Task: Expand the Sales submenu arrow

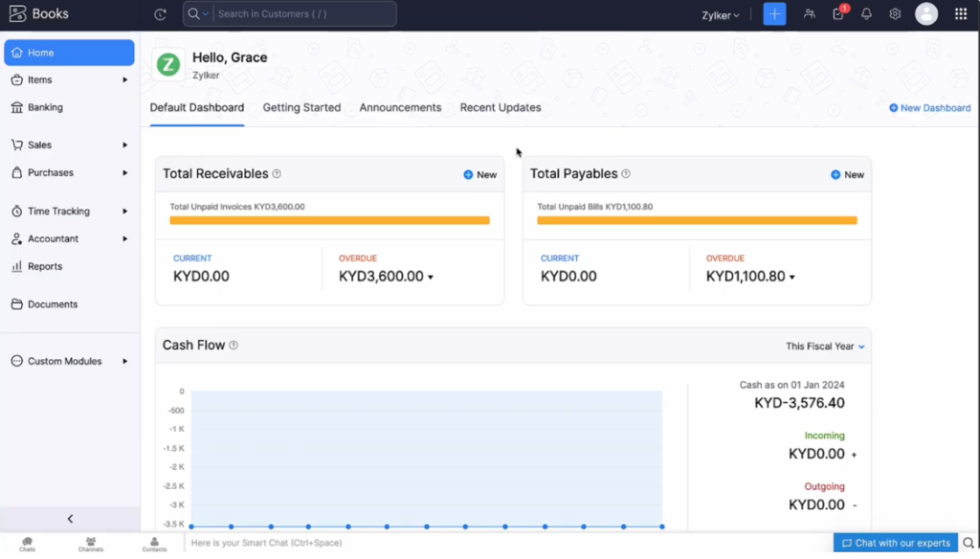Action: coord(125,145)
